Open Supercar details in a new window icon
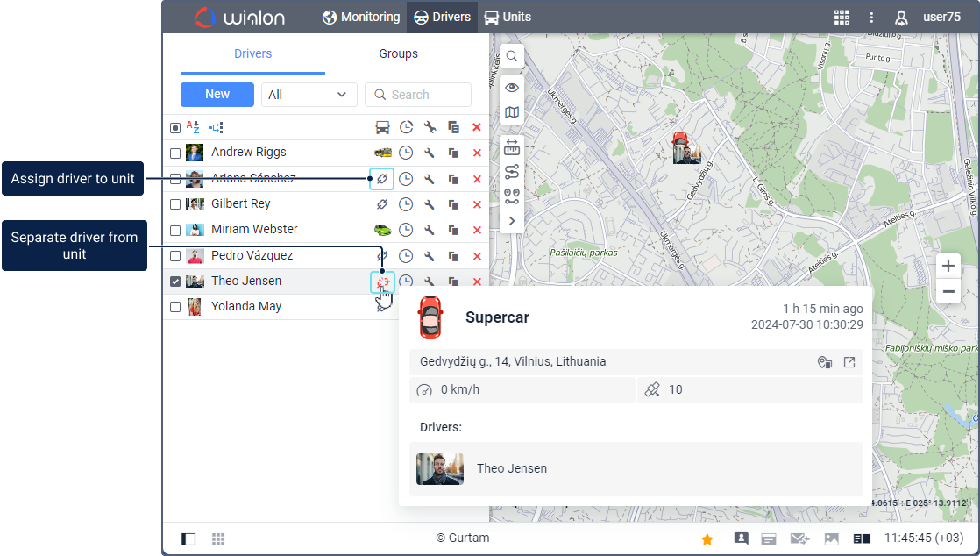The height and width of the screenshot is (556, 980). pyautogui.click(x=849, y=362)
